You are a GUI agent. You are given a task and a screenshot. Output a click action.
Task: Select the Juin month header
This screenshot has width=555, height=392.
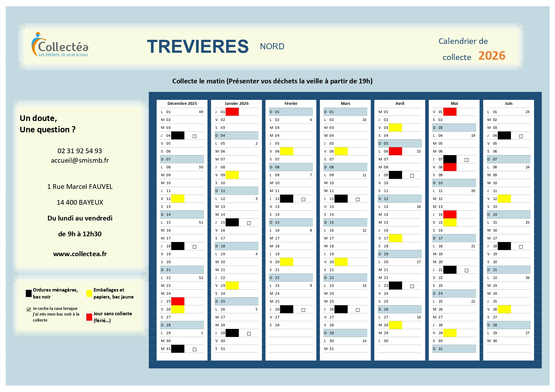pyautogui.click(x=509, y=104)
